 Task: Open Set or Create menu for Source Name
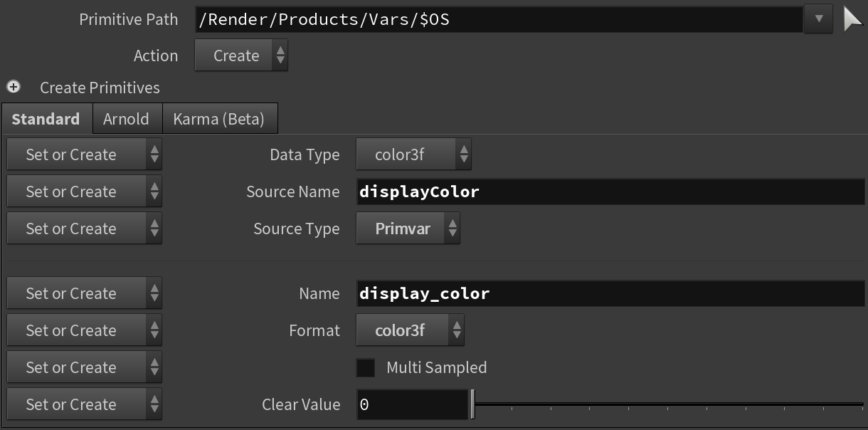84,192
